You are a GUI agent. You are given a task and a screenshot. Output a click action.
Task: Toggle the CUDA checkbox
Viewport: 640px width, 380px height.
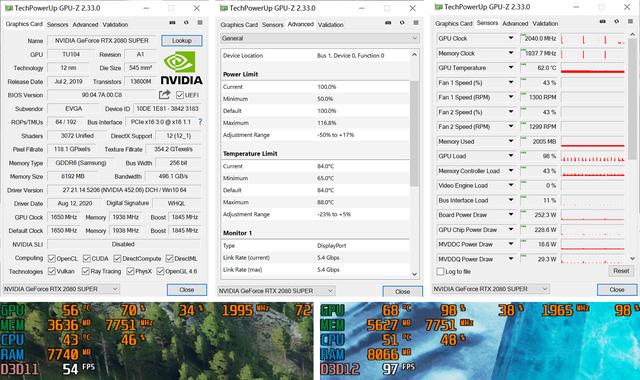point(87,258)
